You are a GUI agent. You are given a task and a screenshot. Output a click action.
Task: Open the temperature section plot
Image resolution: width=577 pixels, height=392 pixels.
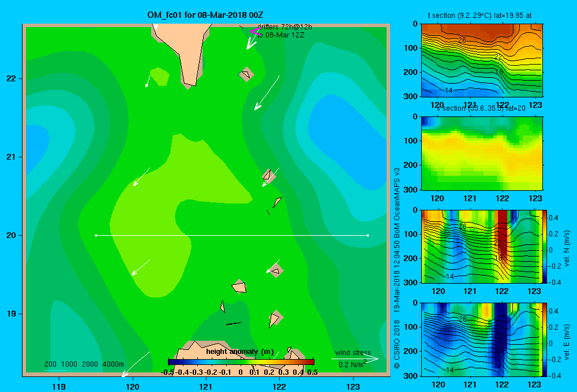click(482, 60)
